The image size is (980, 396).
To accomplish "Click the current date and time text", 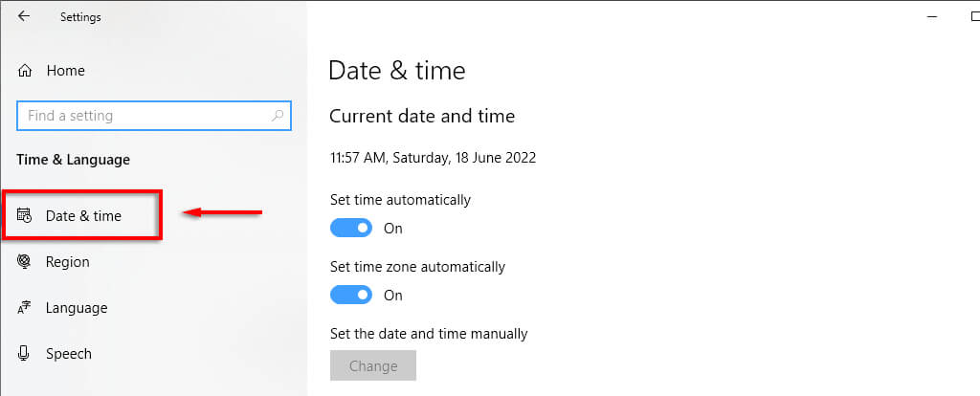I will 433,158.
